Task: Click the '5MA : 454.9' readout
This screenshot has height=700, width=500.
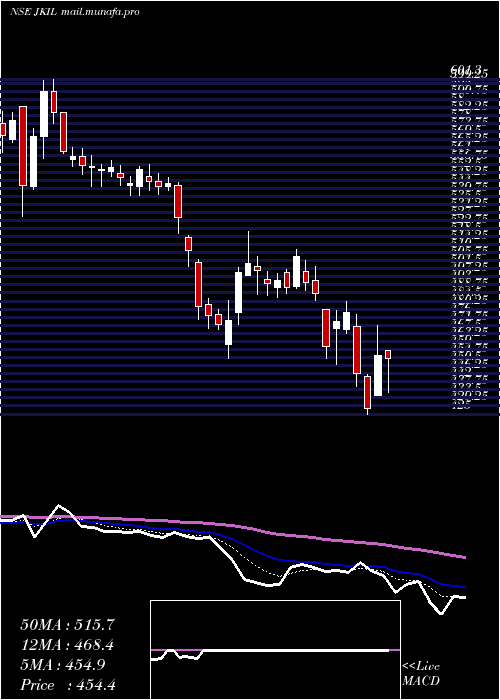Action: (63, 665)
